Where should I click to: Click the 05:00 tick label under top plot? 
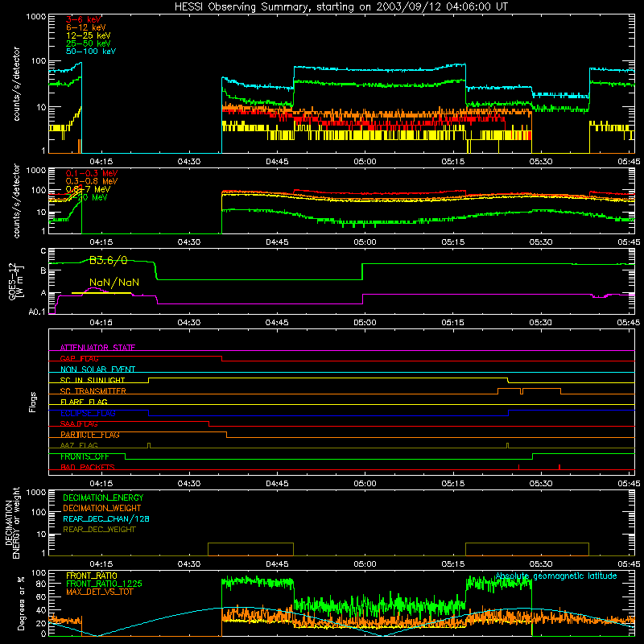point(365,162)
